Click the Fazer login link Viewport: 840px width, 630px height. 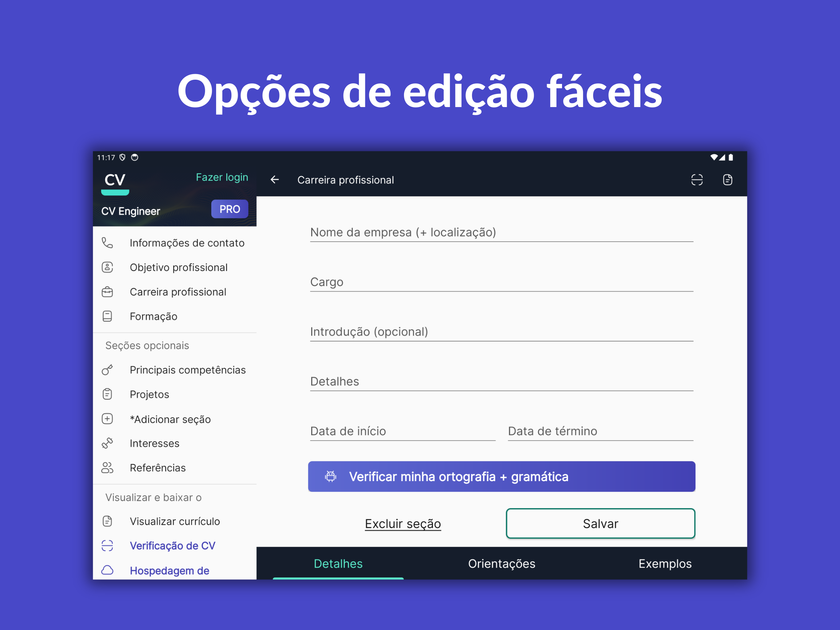coord(222,177)
